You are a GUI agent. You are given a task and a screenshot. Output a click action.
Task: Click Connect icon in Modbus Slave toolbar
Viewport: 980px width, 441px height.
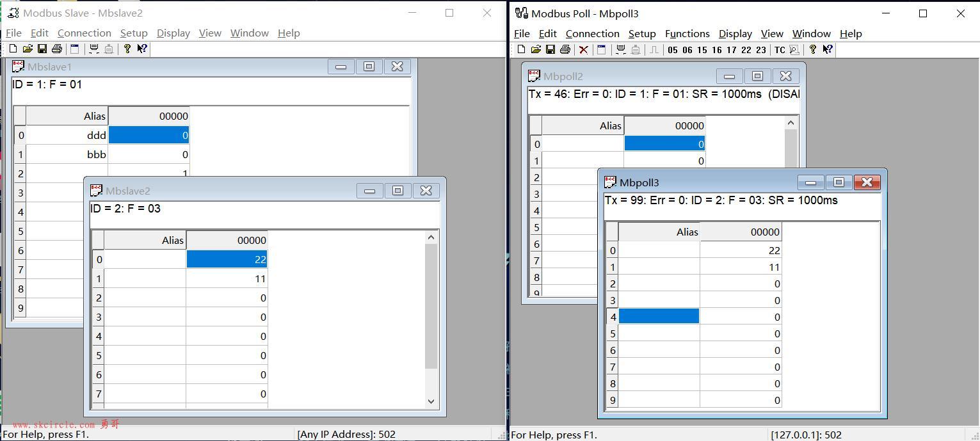(x=94, y=49)
